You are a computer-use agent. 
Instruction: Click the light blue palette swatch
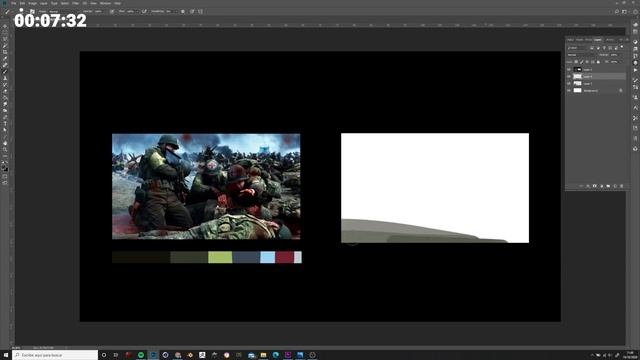[x=267, y=257]
